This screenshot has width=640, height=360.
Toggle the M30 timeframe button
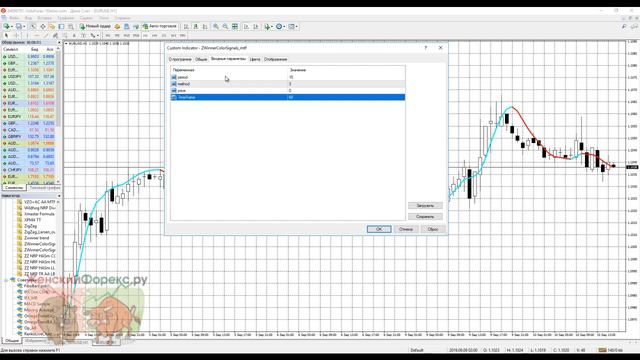pyautogui.click(x=136, y=36)
